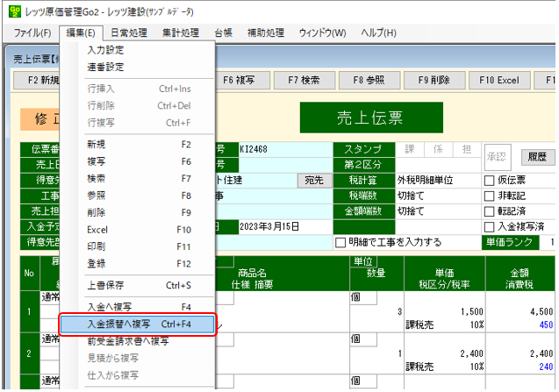Click the 係 stamp cell

[x=438, y=149]
